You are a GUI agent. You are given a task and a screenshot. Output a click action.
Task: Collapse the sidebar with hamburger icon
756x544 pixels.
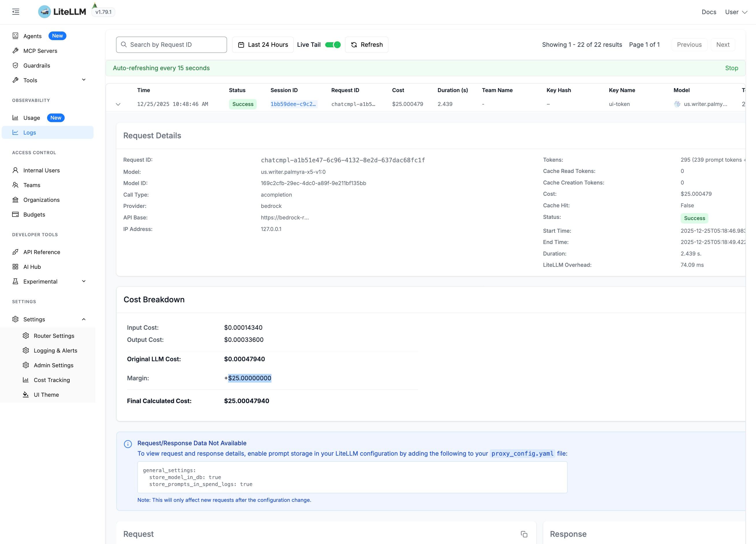(16, 12)
